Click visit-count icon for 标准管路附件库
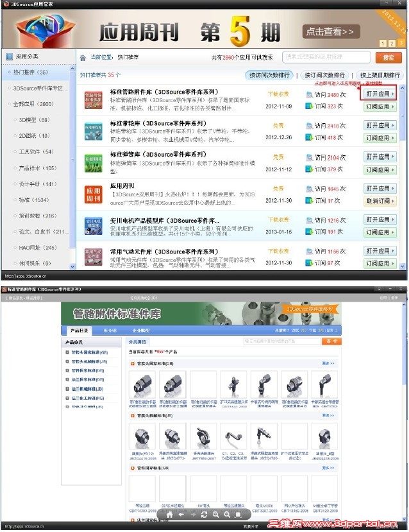This screenshot has width=409, height=532. click(309, 95)
